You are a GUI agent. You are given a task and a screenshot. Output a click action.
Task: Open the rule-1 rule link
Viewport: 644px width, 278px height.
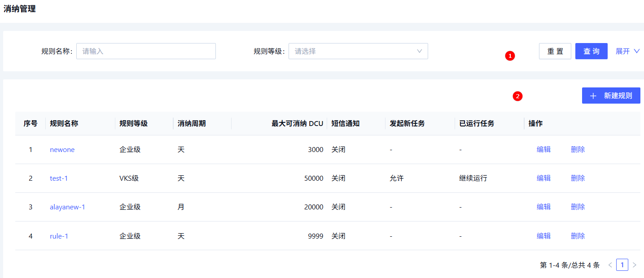[59, 236]
